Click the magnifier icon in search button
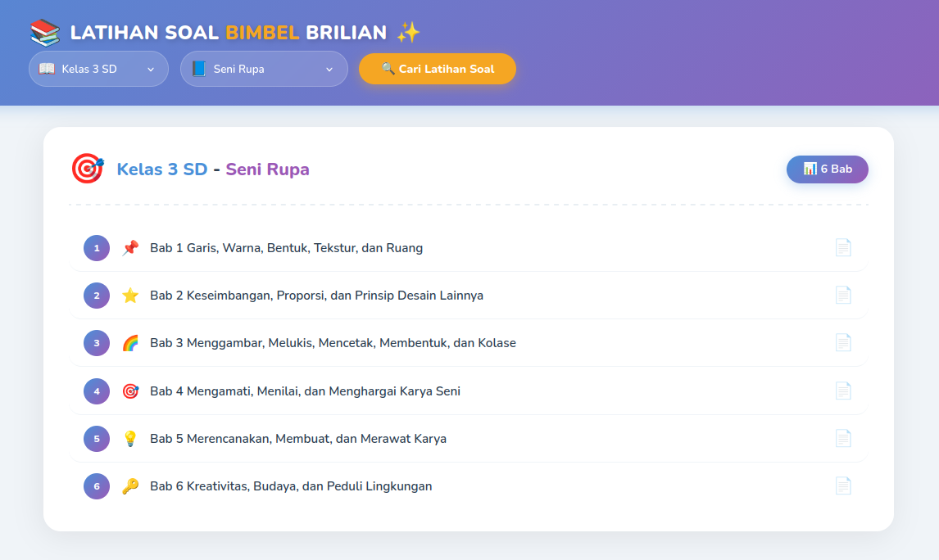 pos(388,69)
